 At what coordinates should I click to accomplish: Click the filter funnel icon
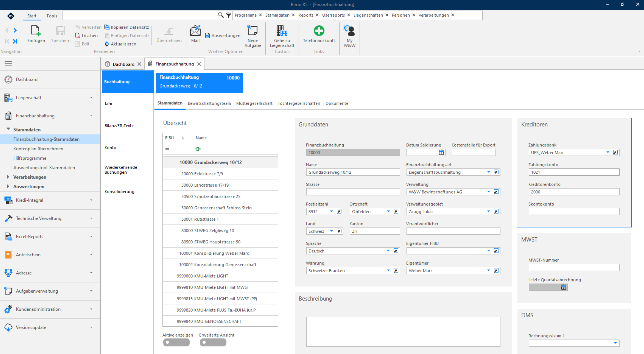(x=229, y=15)
